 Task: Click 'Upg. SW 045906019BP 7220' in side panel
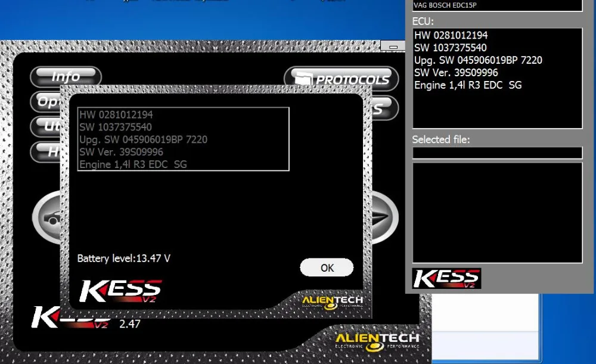point(478,60)
